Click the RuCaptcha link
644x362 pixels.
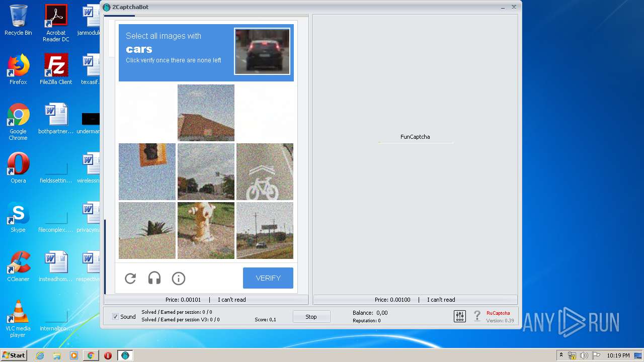[x=498, y=313]
